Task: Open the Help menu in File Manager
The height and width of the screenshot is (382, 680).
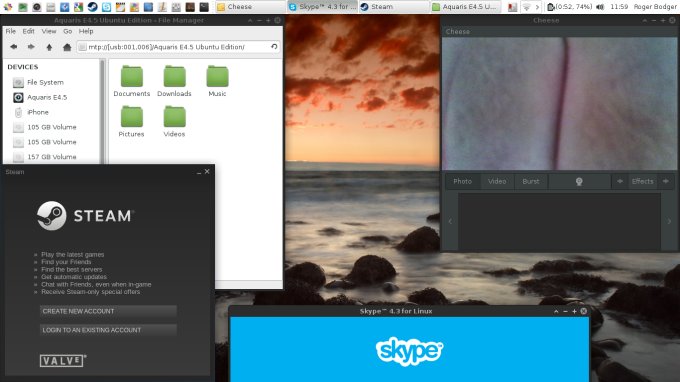Action: 86,31
